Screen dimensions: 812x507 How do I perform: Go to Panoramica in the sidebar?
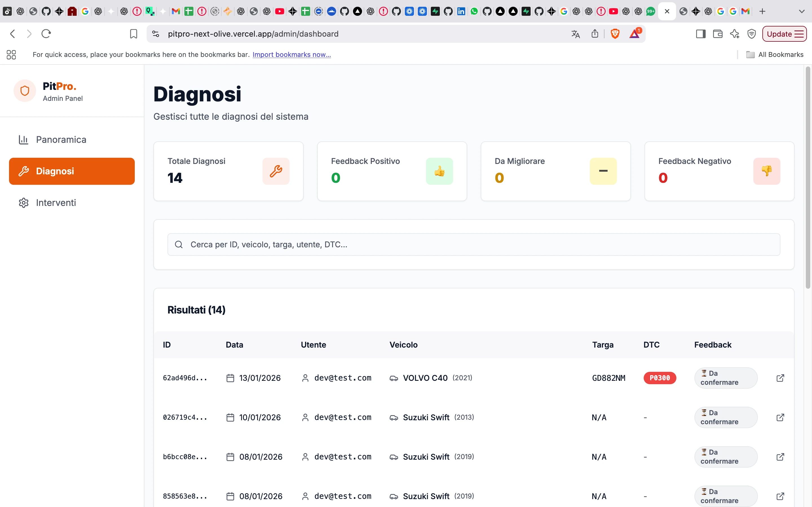point(61,139)
